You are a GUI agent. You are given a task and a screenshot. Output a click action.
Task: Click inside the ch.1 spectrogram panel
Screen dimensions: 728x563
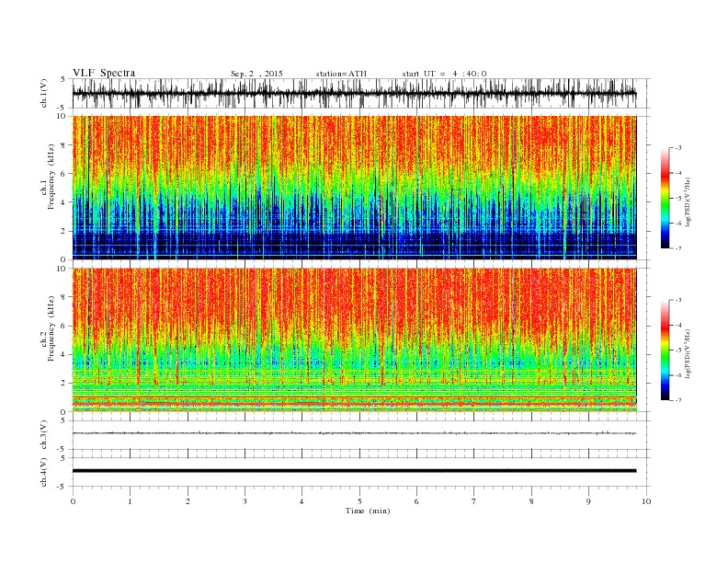point(354,188)
